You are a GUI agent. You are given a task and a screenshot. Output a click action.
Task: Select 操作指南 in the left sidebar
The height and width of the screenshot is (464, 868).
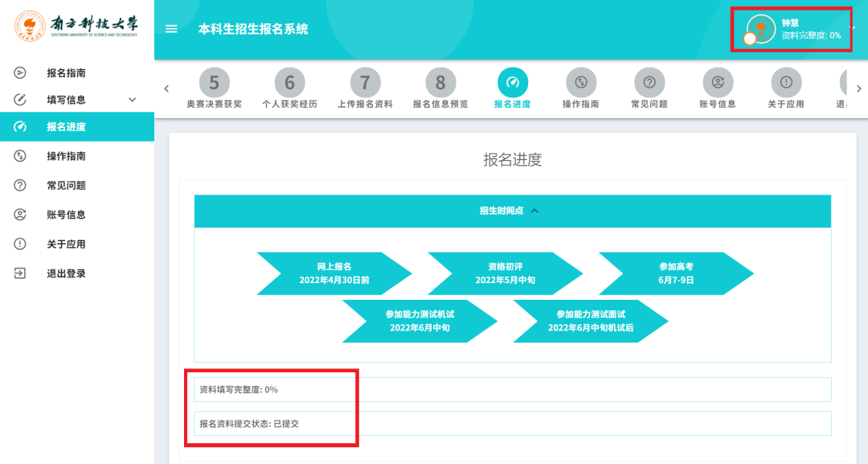pos(66,156)
